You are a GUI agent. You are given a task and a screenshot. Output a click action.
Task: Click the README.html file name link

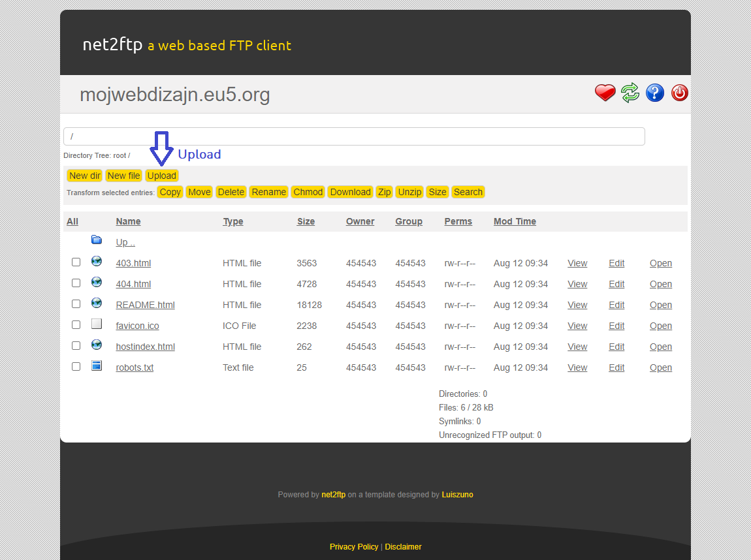tap(145, 305)
